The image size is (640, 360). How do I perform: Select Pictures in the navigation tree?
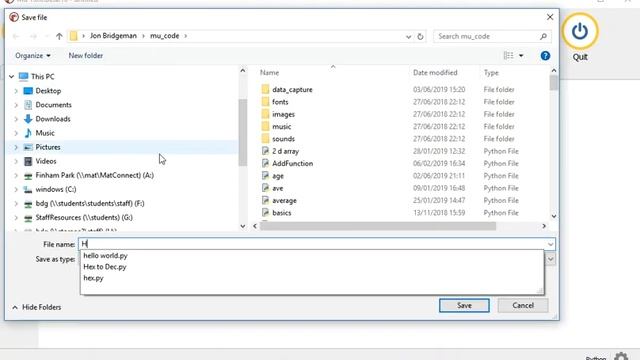48,147
